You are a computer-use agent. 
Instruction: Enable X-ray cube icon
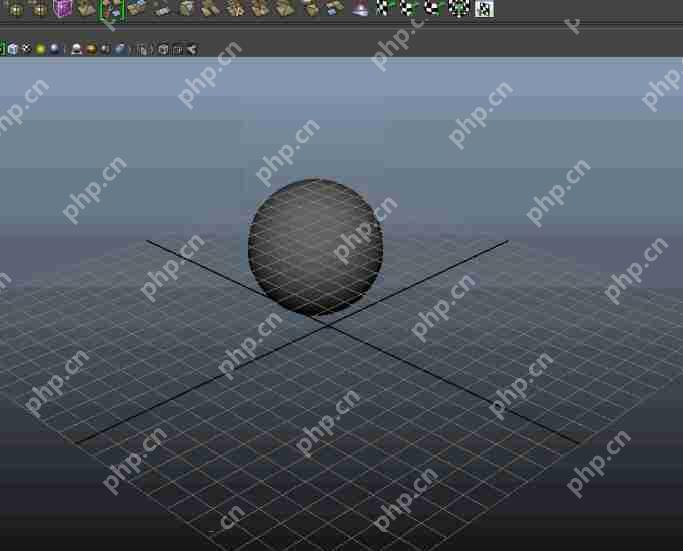(x=163, y=50)
